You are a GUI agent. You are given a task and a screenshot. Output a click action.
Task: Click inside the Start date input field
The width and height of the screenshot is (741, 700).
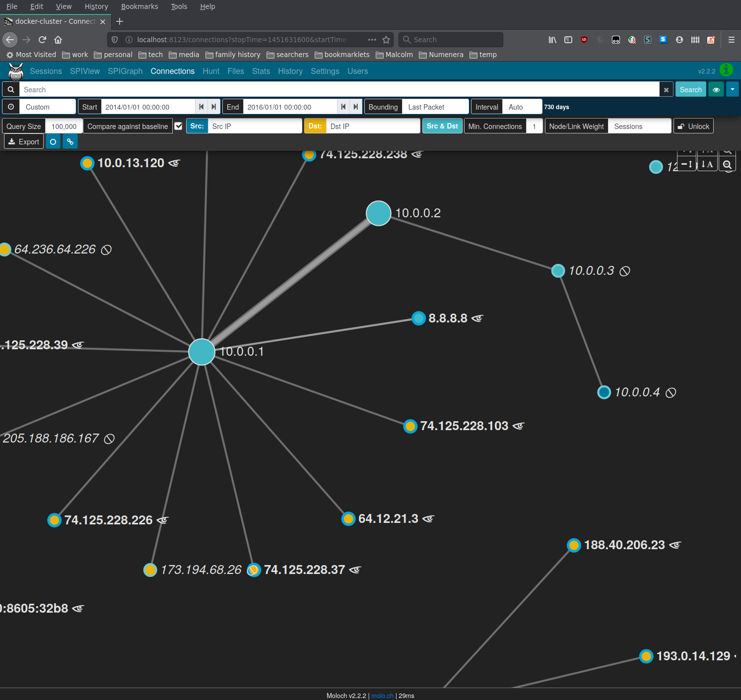(149, 106)
